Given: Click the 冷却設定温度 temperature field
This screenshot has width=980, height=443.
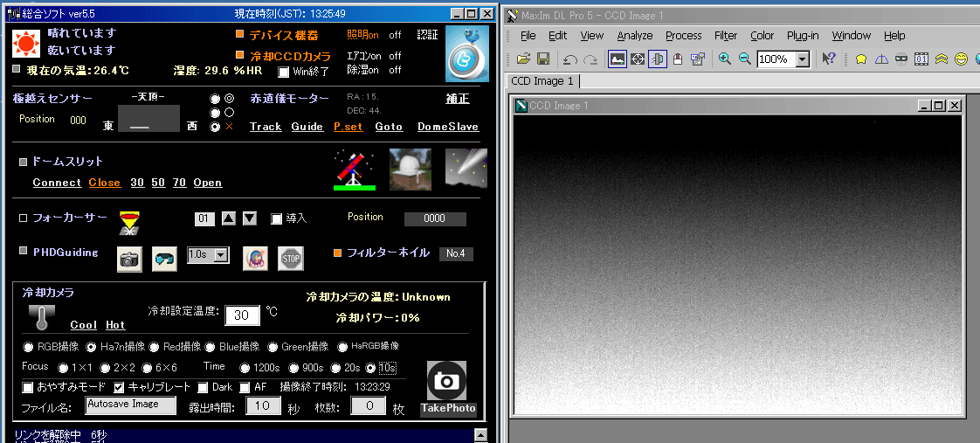Looking at the screenshot, I should pos(243,315).
